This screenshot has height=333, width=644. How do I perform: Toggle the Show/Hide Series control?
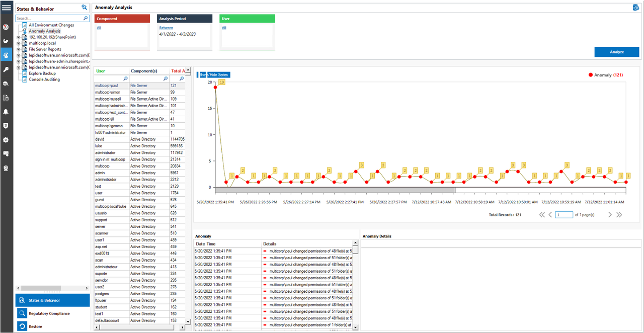[x=213, y=75]
